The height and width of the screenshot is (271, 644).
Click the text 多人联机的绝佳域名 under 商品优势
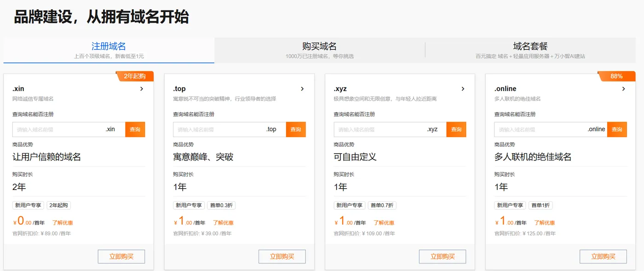[533, 157]
